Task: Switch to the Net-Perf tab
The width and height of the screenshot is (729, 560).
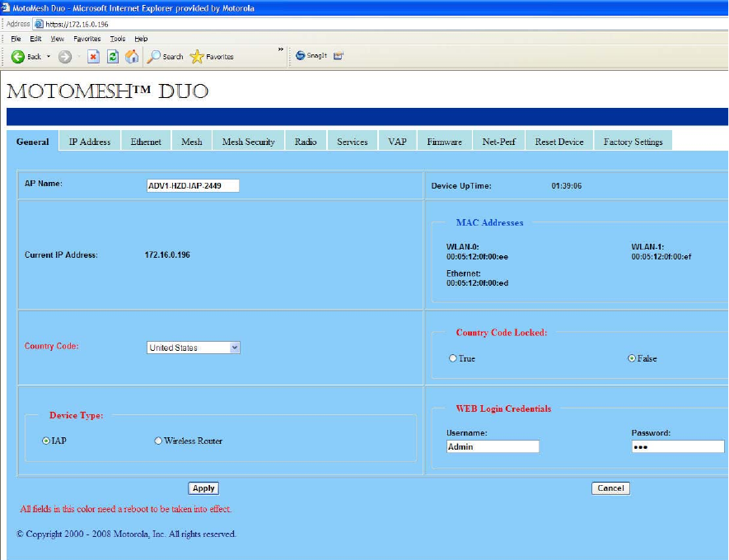Action: 499,142
